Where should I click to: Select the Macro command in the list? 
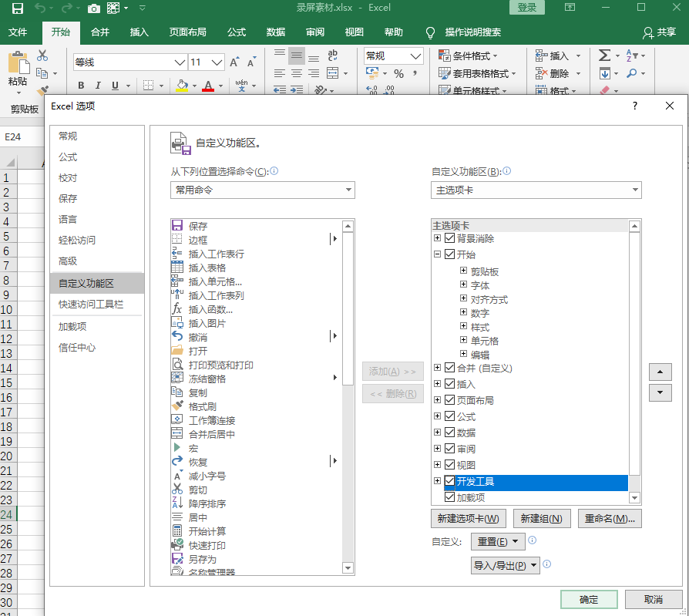[256, 448]
